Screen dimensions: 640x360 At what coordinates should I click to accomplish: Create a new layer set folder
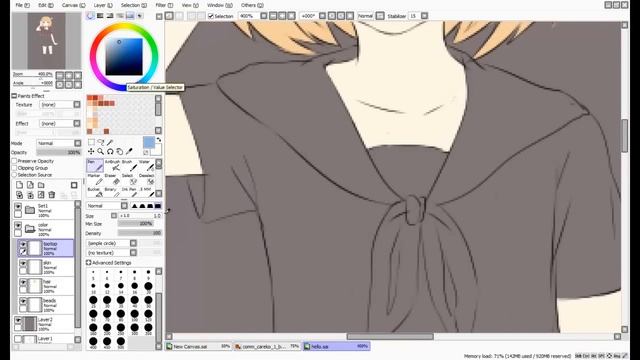41,185
